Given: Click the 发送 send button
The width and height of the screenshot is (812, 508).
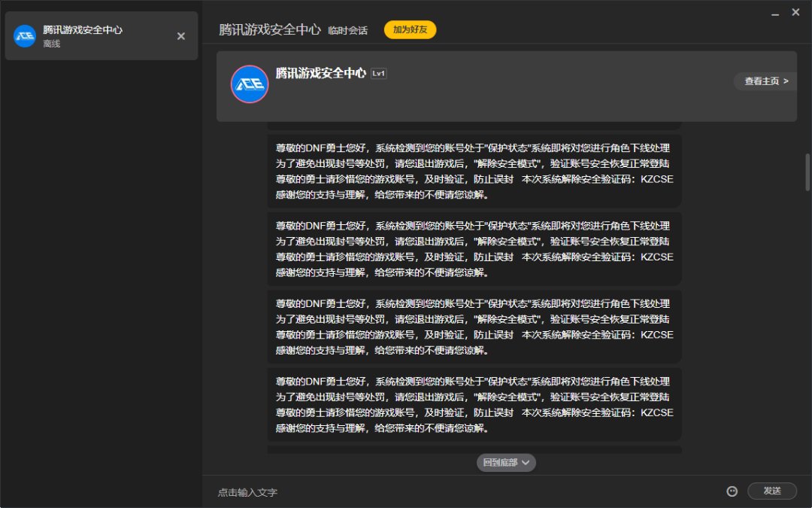Looking at the screenshot, I should (x=771, y=491).
